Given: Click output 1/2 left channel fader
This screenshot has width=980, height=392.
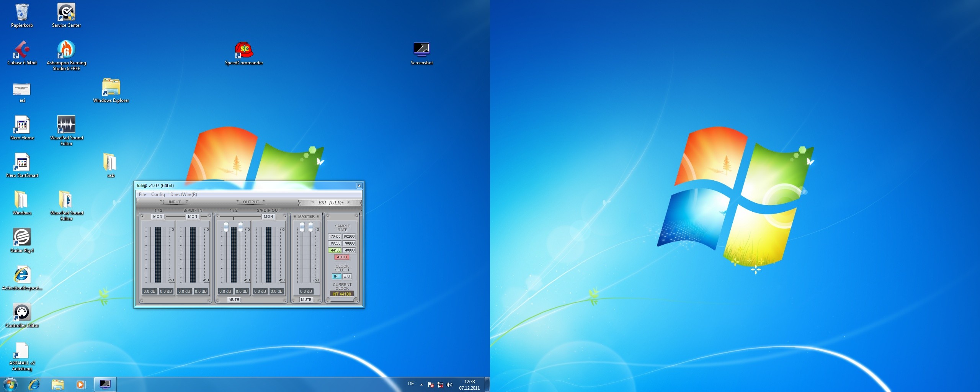Looking at the screenshot, I should [226, 227].
